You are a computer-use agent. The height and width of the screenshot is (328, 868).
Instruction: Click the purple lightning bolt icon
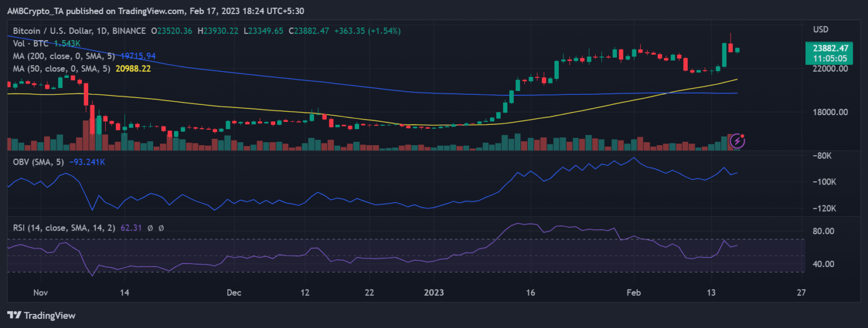pos(738,141)
